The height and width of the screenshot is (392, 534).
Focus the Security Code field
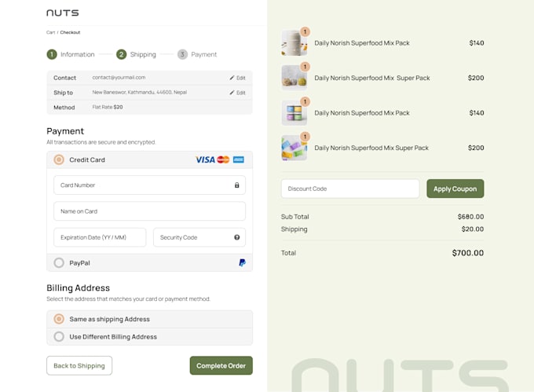[x=199, y=237]
